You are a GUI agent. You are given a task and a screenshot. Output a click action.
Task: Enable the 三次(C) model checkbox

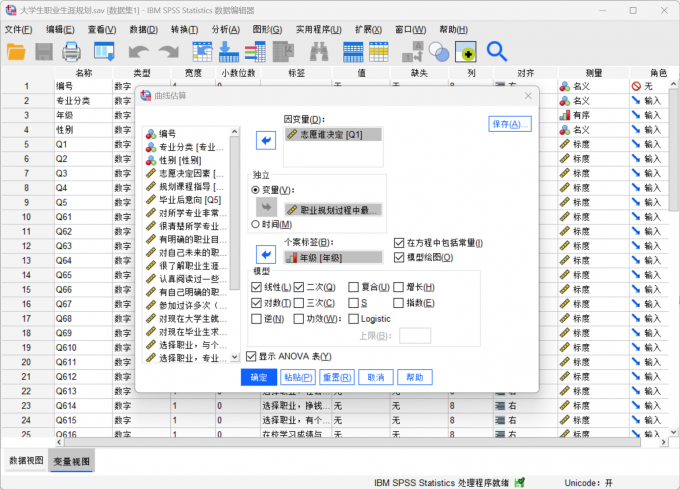tap(298, 303)
